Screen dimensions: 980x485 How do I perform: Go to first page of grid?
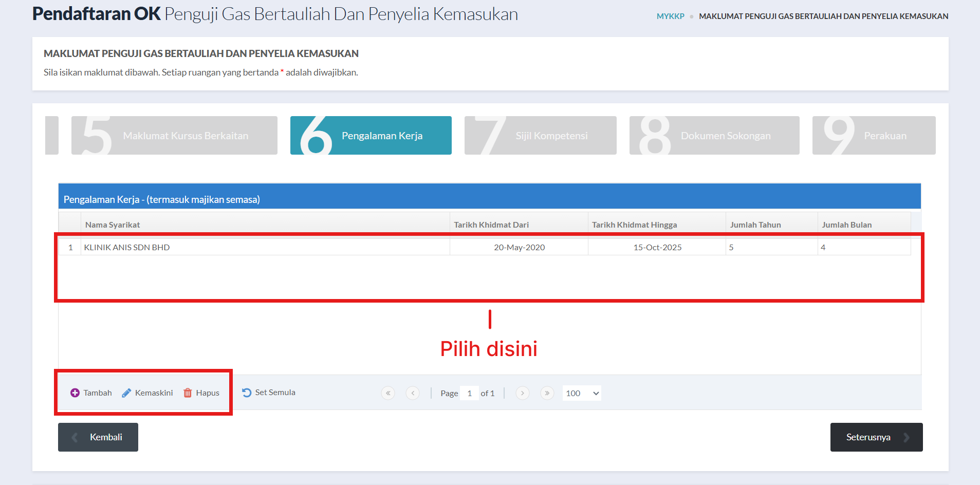point(388,393)
